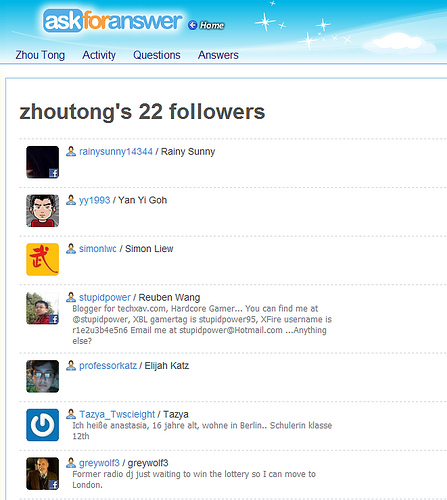Click Simon Liew's yellow avatar thumbnail
The width and height of the screenshot is (447, 500).
tap(43, 259)
